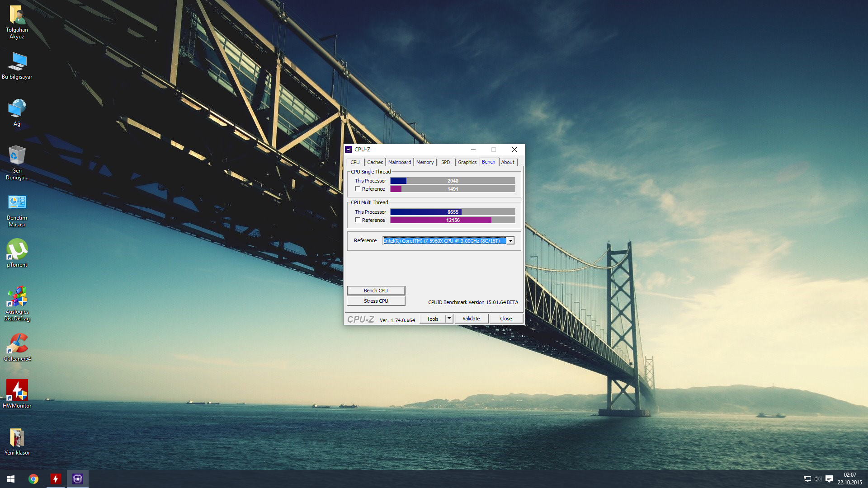Image resolution: width=868 pixels, height=488 pixels.
Task: Select the Bench tab
Action: (489, 162)
